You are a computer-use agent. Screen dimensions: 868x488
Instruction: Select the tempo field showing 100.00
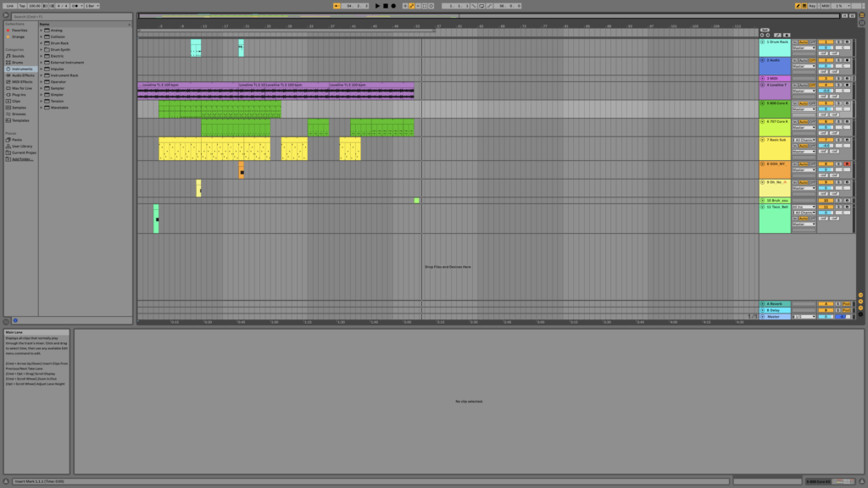click(35, 6)
